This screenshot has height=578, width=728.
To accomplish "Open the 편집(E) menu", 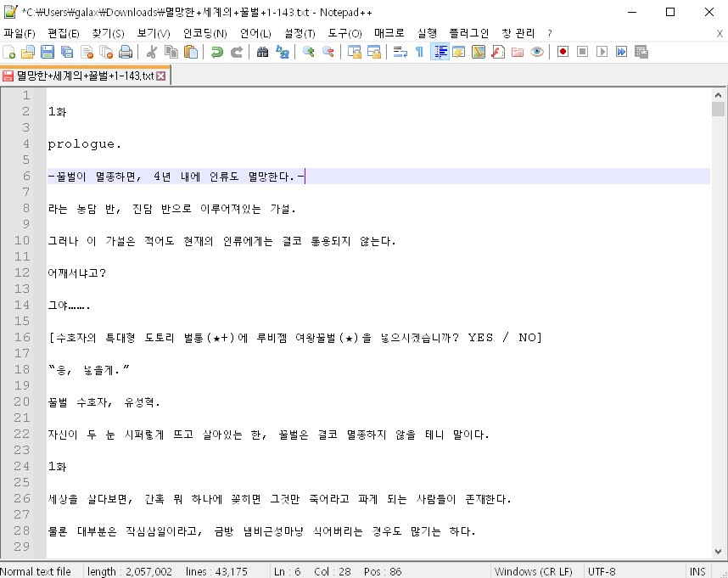I will pyautogui.click(x=64, y=33).
